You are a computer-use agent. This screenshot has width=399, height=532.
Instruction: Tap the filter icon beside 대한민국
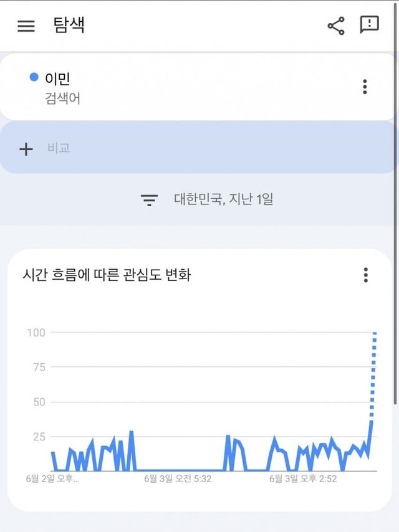[x=149, y=199]
